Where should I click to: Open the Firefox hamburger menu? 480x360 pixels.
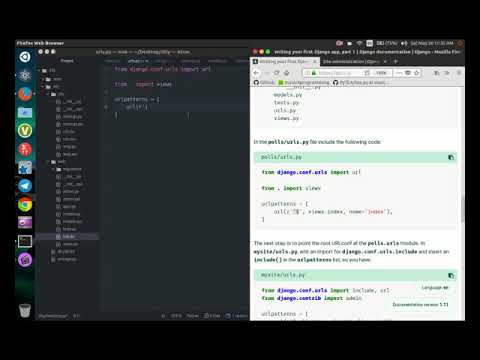459,73
